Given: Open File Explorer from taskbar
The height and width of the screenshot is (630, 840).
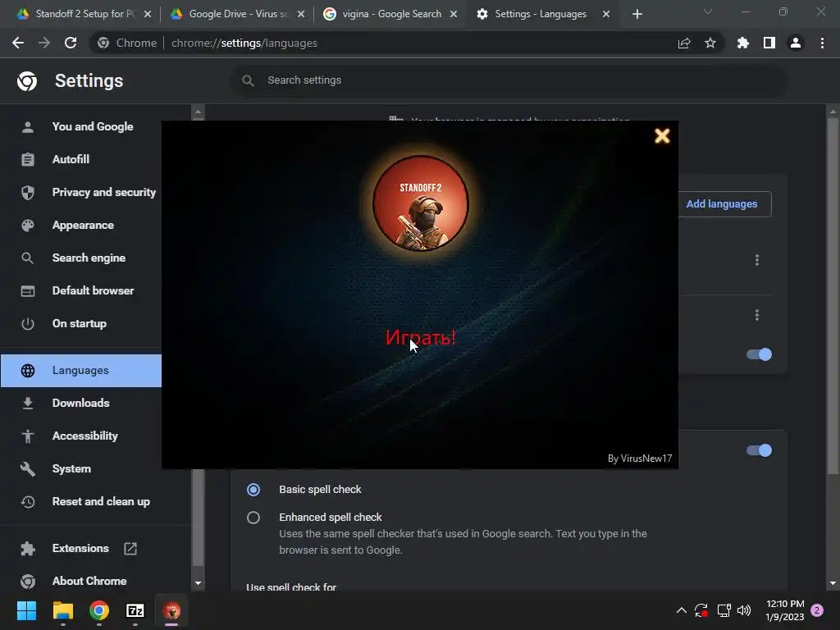Looking at the screenshot, I should [x=62, y=610].
